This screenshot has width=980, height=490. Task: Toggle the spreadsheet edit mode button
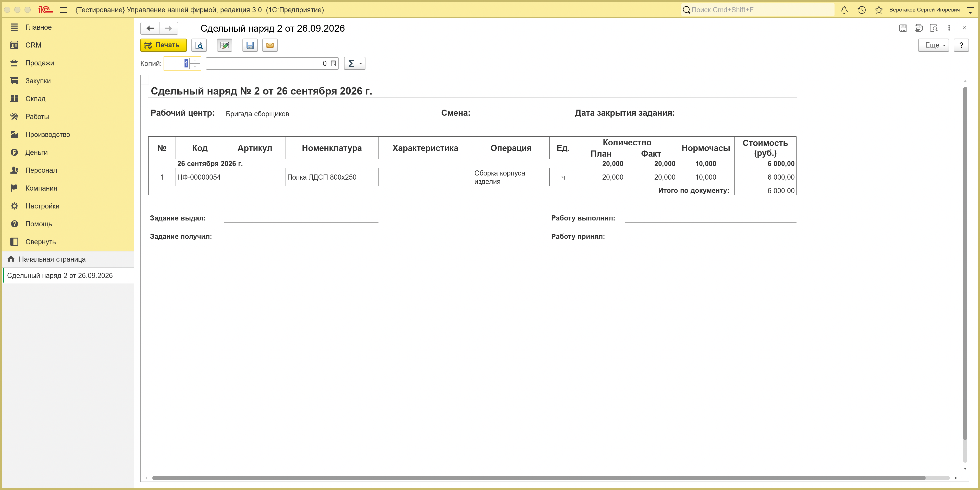[225, 45]
